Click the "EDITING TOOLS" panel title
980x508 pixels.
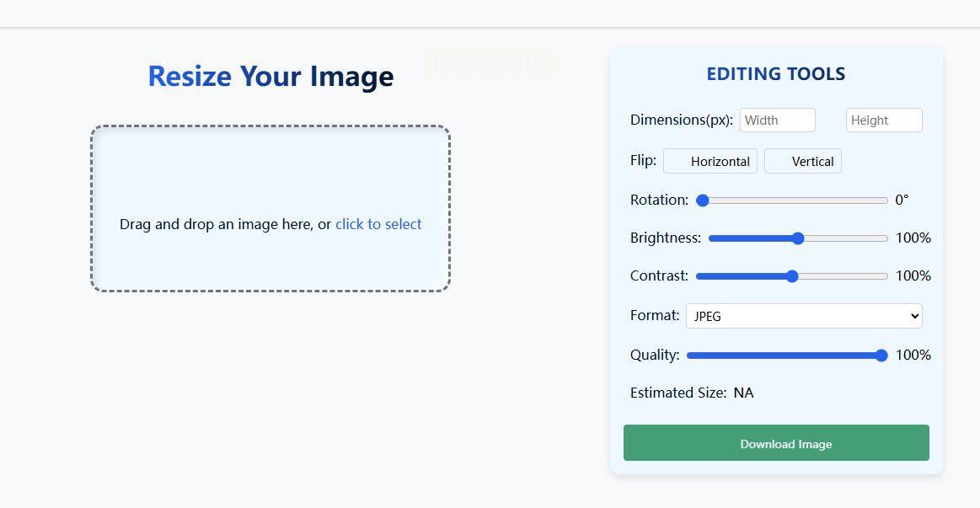(775, 74)
